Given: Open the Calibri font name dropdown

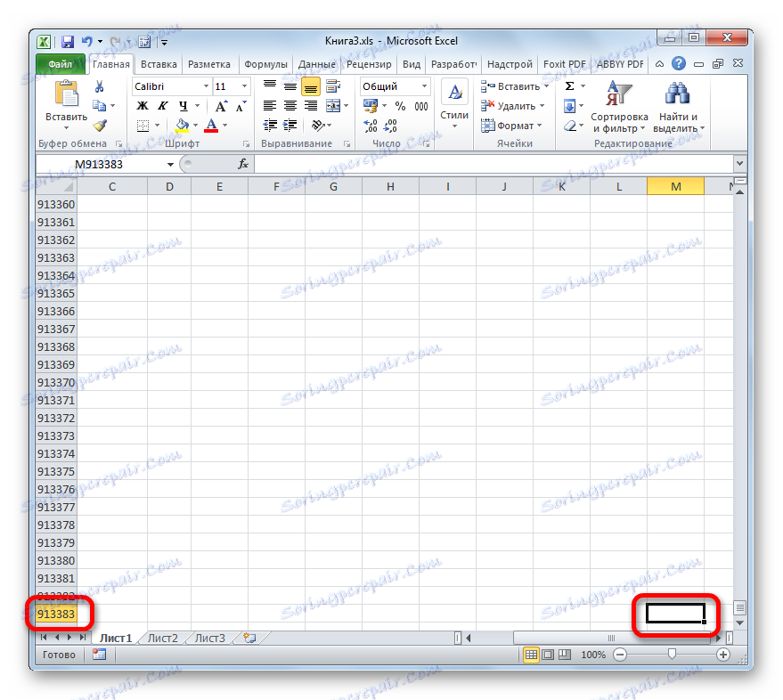Looking at the screenshot, I should pos(206,86).
